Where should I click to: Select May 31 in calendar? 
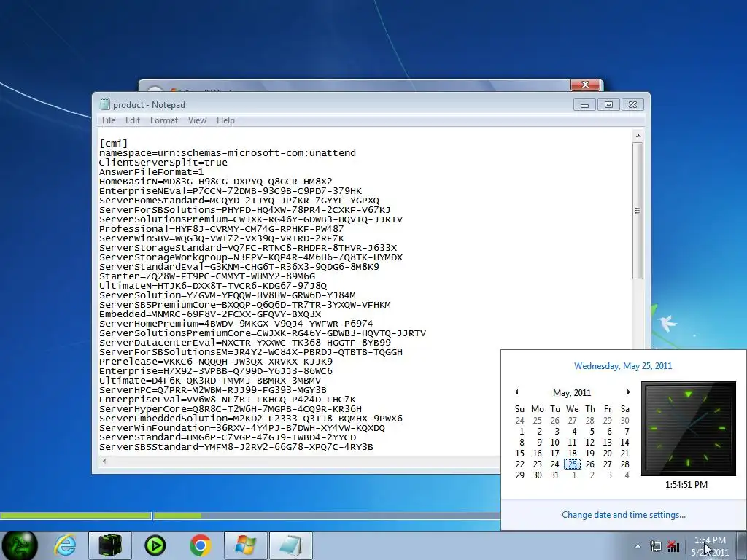coord(554,475)
